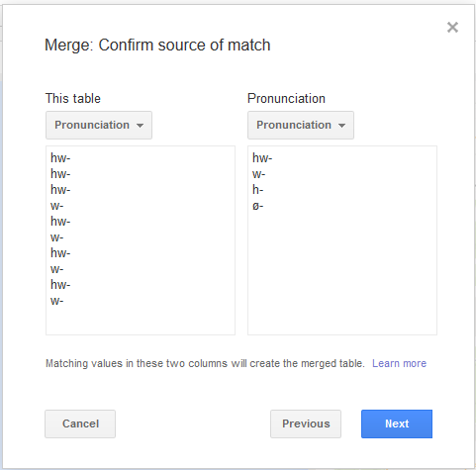
Task: Select the last w- entry in This table list
Action: coord(56,301)
